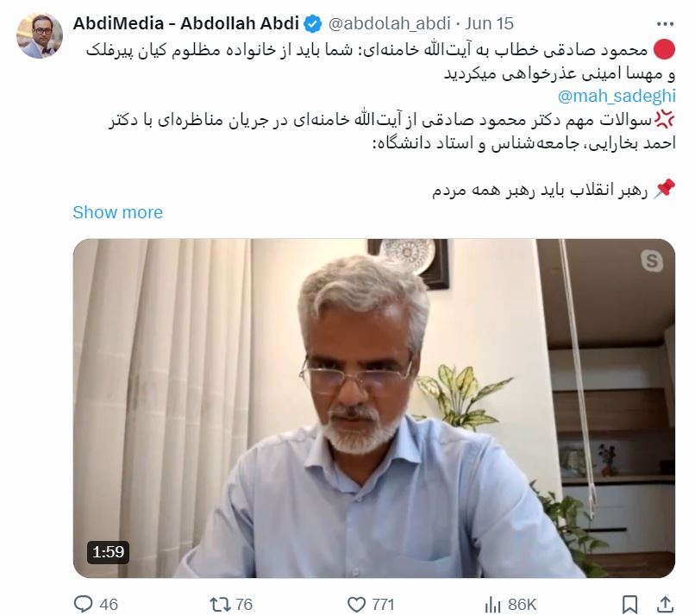Click the 76 reposts count

tap(244, 605)
